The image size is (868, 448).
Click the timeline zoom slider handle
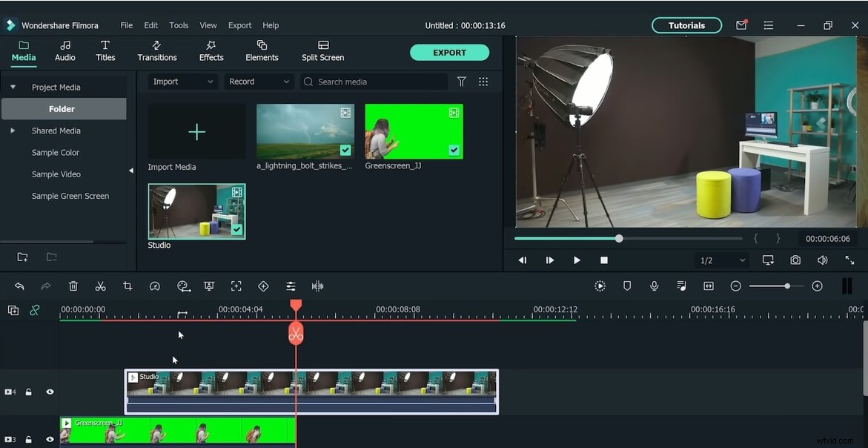[x=787, y=286]
